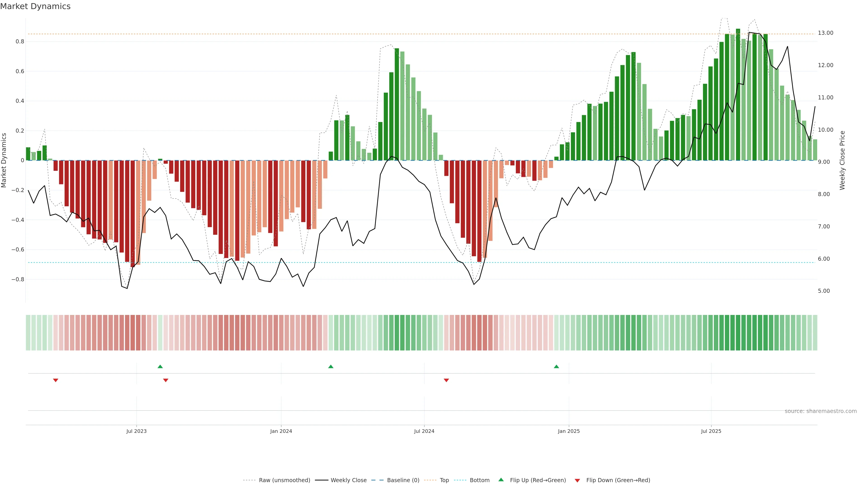Click green flip-up triangle right of Jul 2023

[160, 366]
